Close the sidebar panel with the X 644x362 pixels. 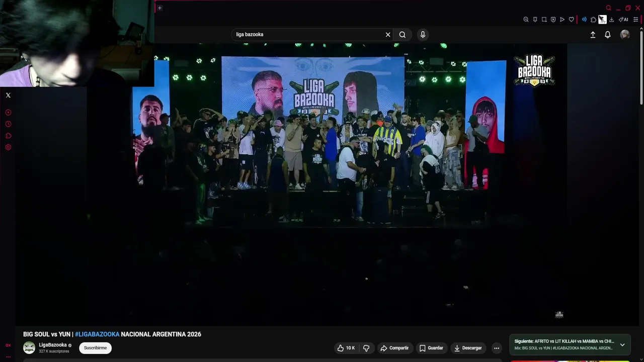[8, 95]
